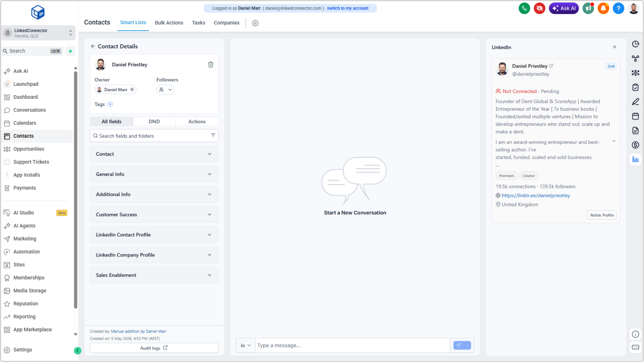
Task: Close the LinkedIn panel
Action: (614, 47)
